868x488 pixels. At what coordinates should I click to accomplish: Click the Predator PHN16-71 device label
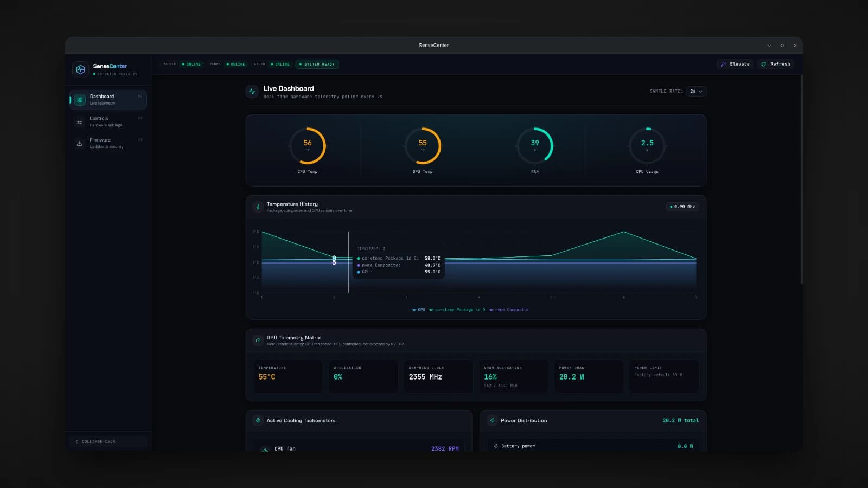click(x=117, y=74)
